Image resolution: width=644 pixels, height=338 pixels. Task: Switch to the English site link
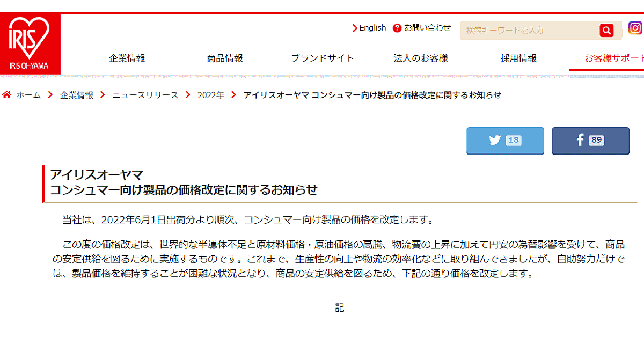(x=372, y=28)
